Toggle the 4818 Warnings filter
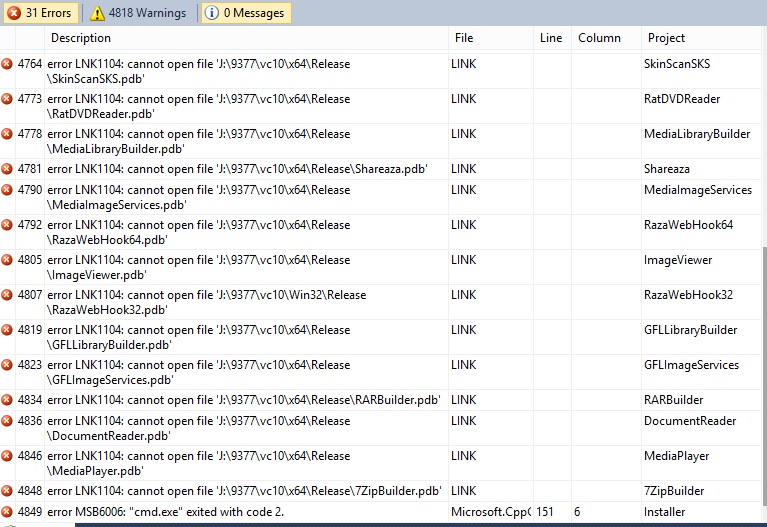The width and height of the screenshot is (767, 527). 139,13
